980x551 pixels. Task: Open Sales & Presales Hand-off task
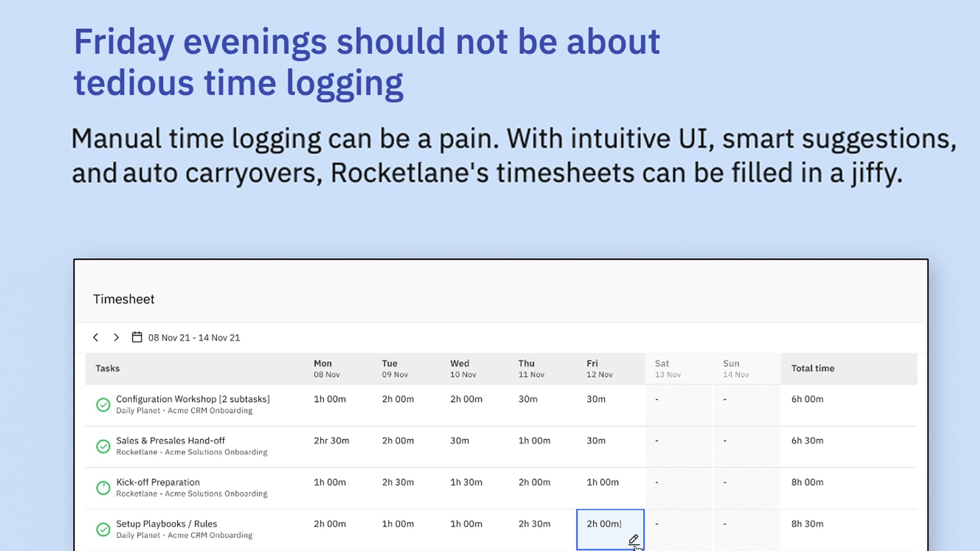(170, 441)
